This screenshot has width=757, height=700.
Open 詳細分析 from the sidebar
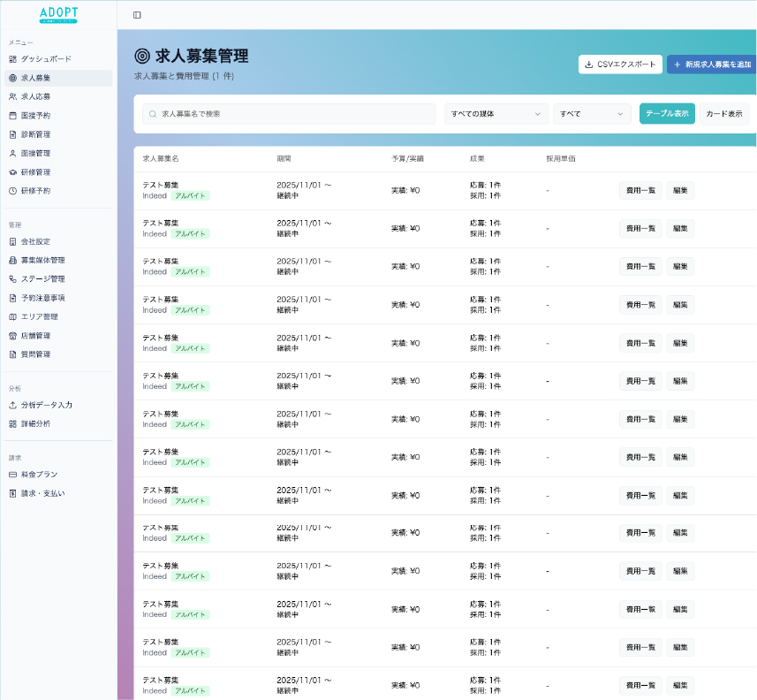(36, 424)
